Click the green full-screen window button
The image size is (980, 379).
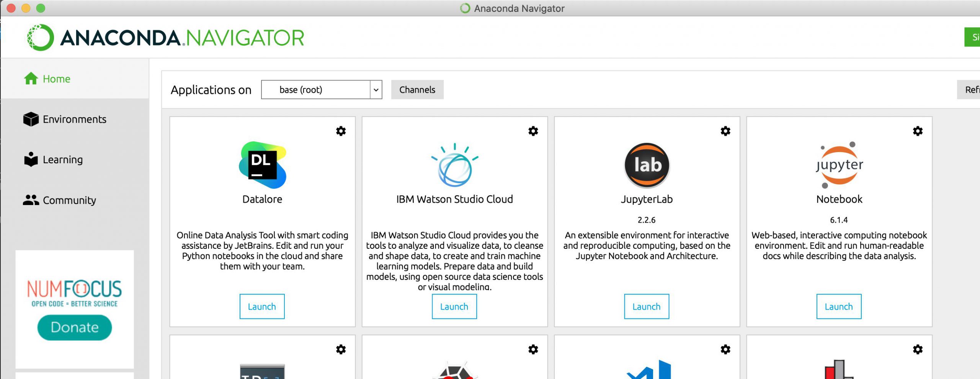tap(41, 8)
